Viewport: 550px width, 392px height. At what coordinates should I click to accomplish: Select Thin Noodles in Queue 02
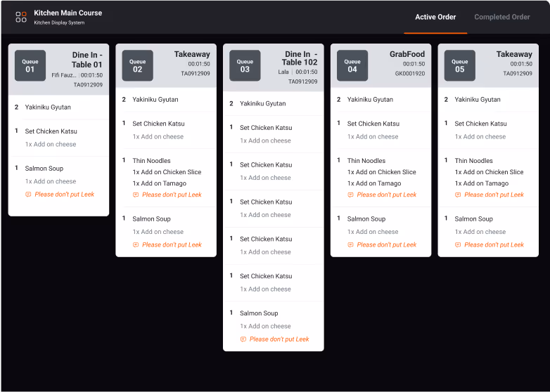151,161
